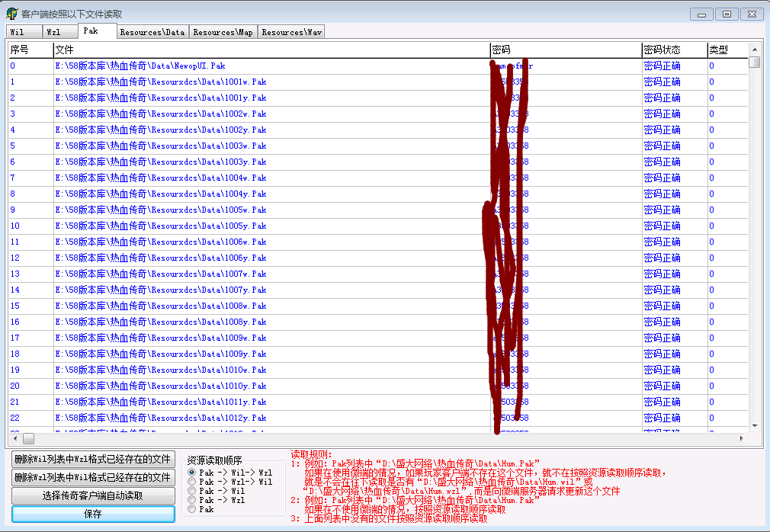Screen dimensions: 770x532
Task: Select file row 1003y.Pak
Action: click(x=378, y=162)
